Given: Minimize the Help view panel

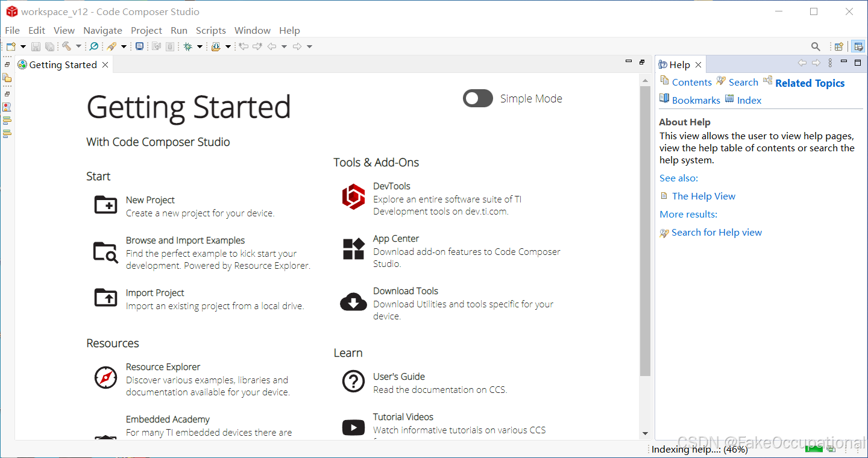Looking at the screenshot, I should [844, 61].
